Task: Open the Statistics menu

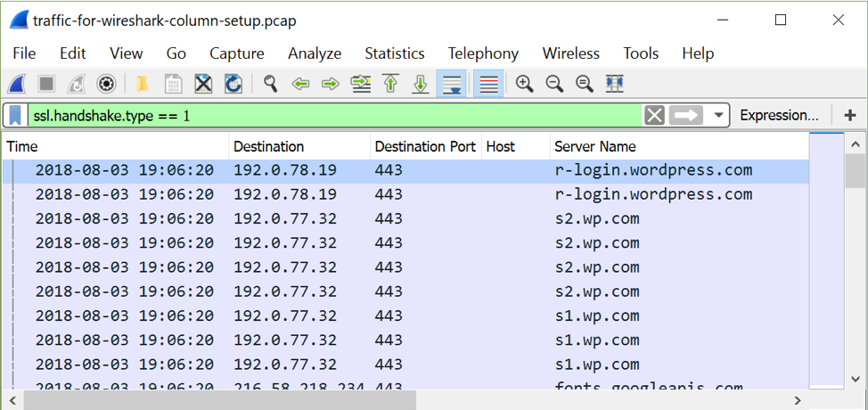Action: pos(394,53)
